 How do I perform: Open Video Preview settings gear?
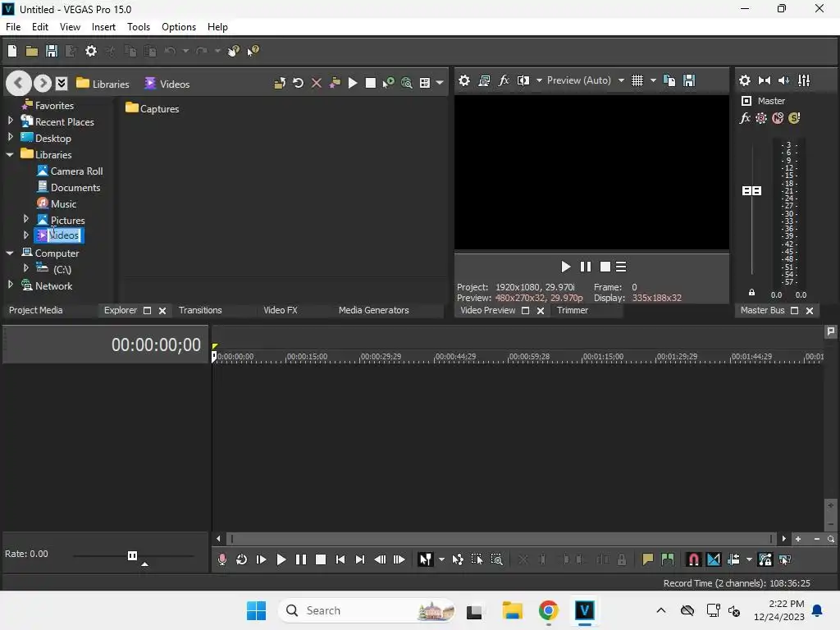point(464,80)
